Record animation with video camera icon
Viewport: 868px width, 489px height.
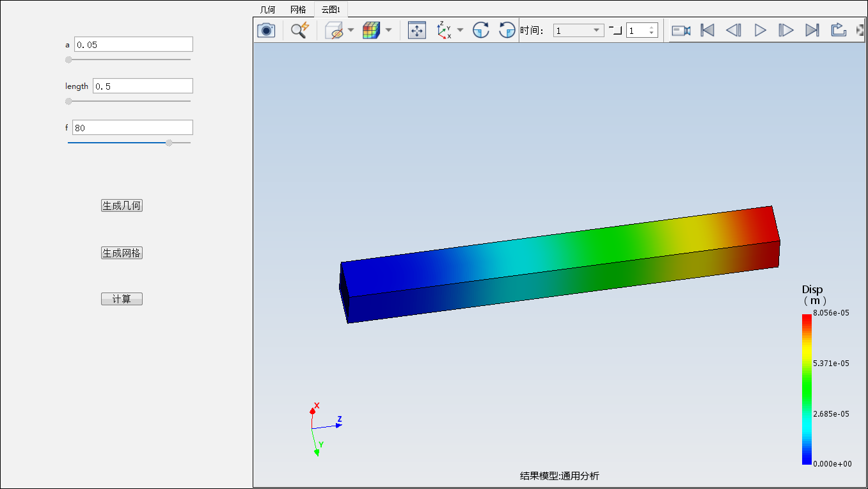point(681,30)
